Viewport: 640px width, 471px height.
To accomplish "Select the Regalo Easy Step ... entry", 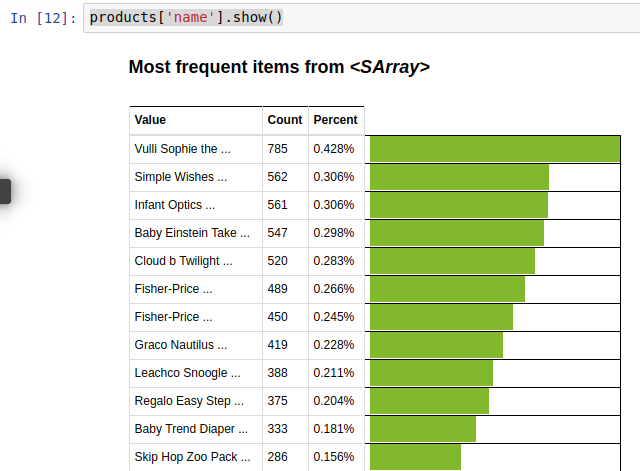I will click(189, 401).
